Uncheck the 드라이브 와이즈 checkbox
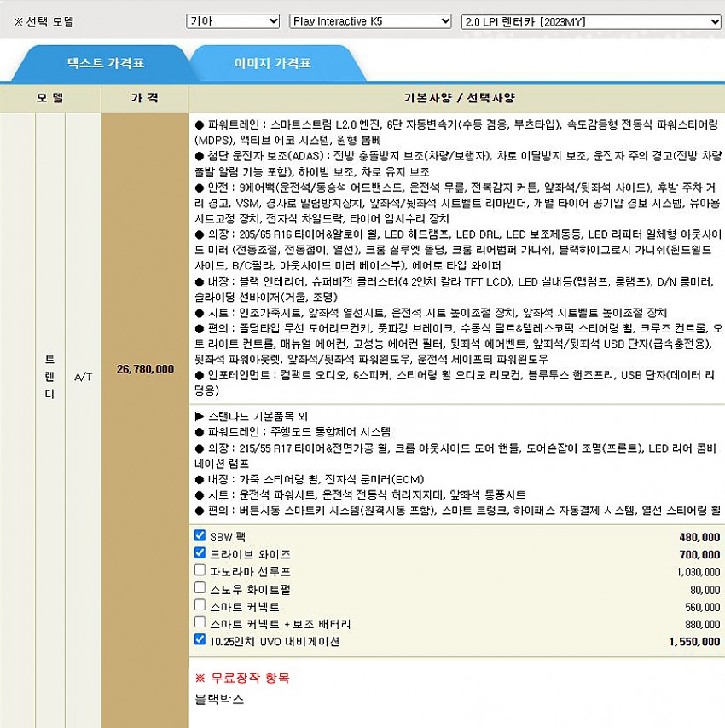Image resolution: width=725 pixels, height=728 pixels. point(200,553)
